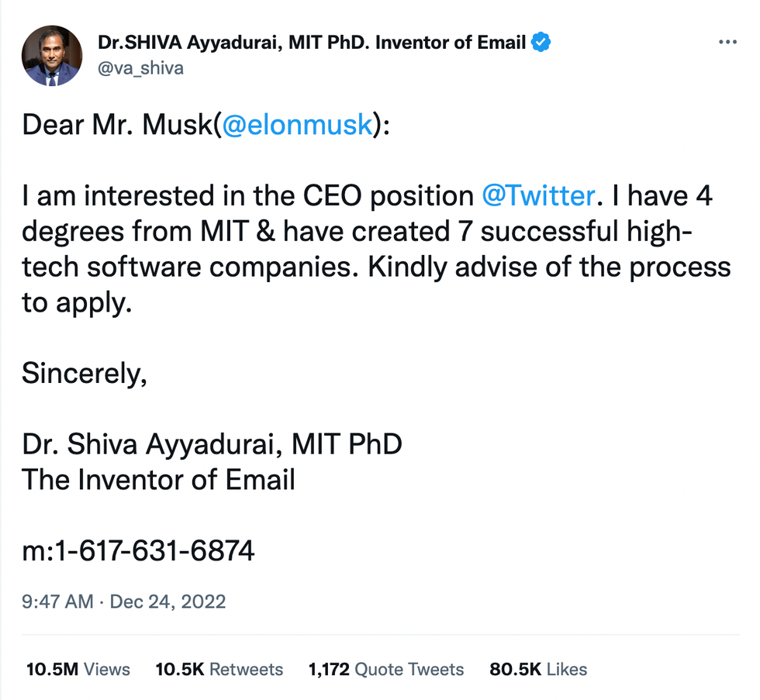This screenshot has width=760, height=700.
Task: Open the tweet's more options ellipsis
Action: coord(727,43)
